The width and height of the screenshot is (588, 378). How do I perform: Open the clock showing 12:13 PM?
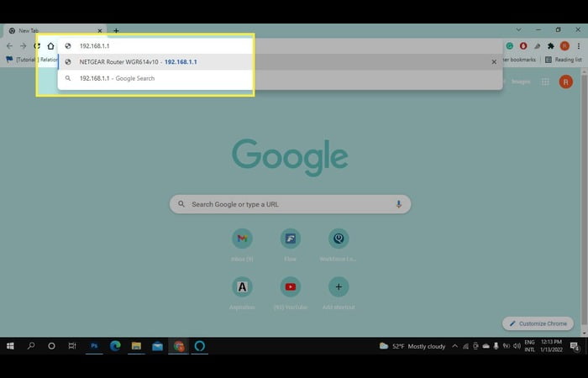pyautogui.click(x=551, y=346)
